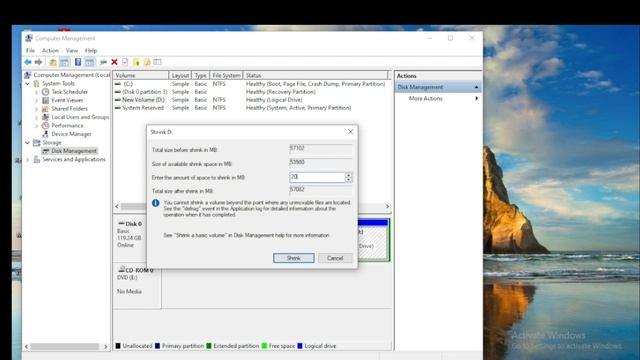Click the Up One Level folder icon
The width and height of the screenshot is (640, 360).
pos(53,62)
